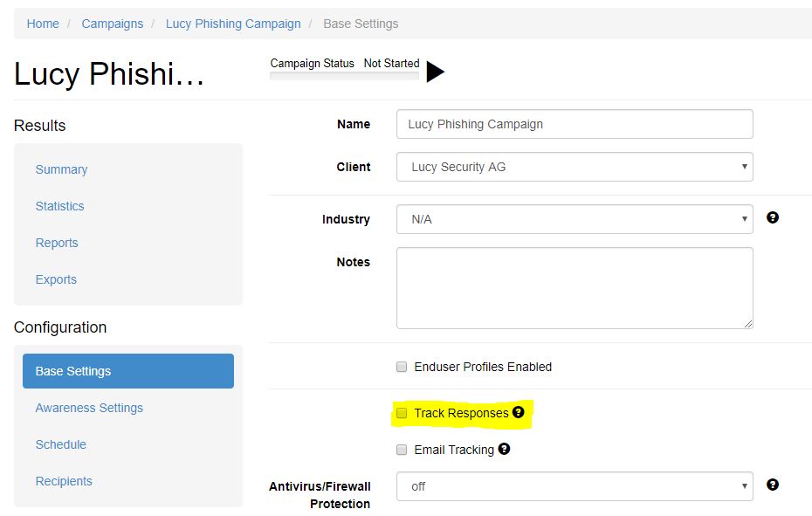812x516 pixels.
Task: Click the campaign status progress bar
Action: [344, 76]
